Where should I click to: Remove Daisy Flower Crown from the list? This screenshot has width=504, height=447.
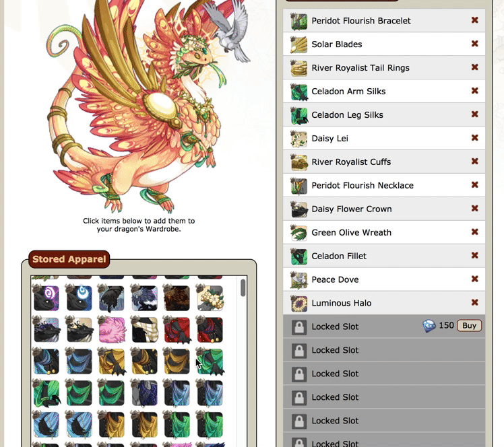(x=475, y=209)
